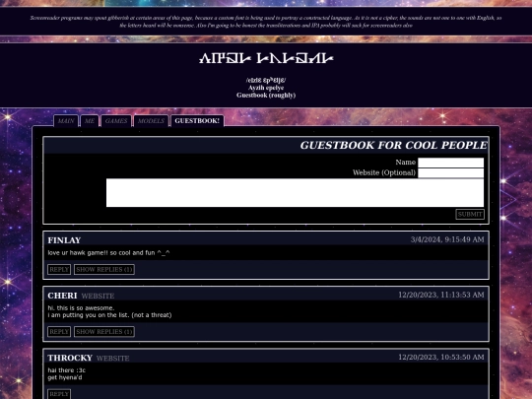Click the name FINLAY
Screen dimensions: 532x399
[64, 240]
